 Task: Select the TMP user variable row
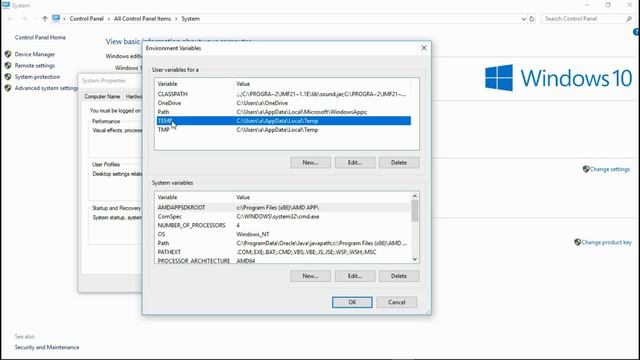coord(284,130)
